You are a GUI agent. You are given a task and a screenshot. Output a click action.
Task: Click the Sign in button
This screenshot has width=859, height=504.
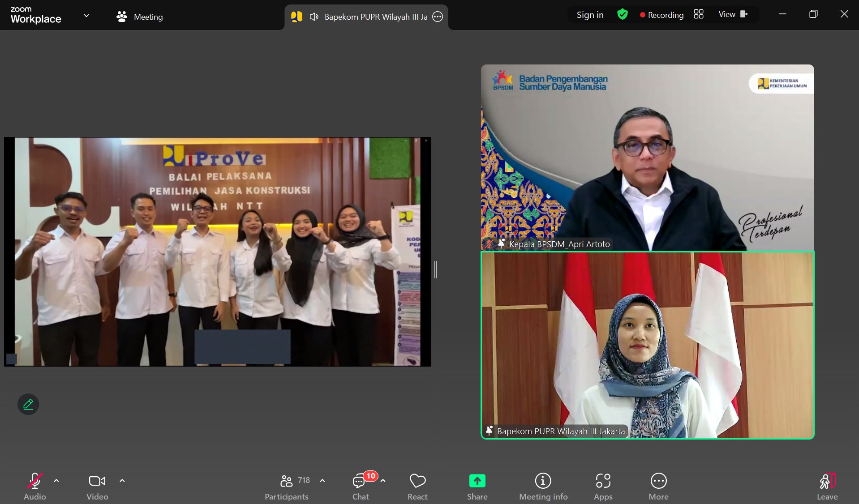coord(590,15)
